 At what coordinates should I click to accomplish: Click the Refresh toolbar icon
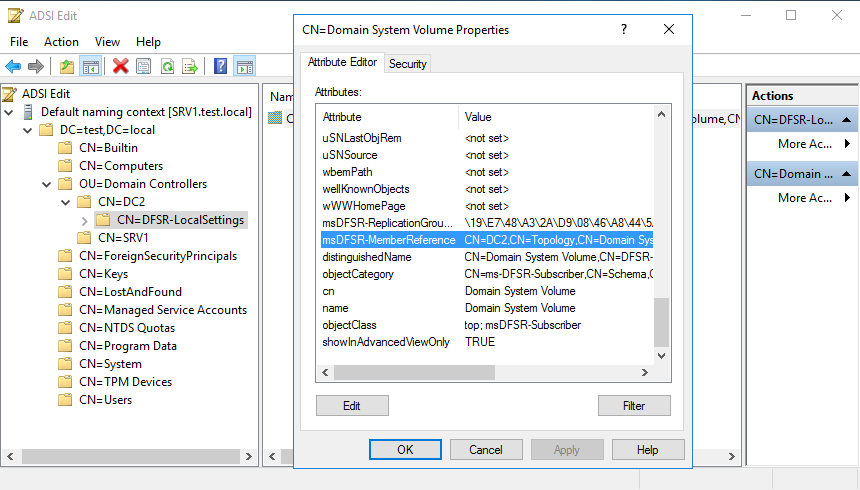(x=167, y=66)
